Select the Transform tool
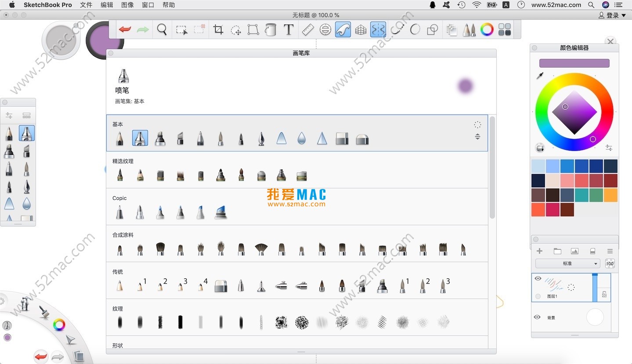Screen dimensions: 632x364 (x=253, y=29)
